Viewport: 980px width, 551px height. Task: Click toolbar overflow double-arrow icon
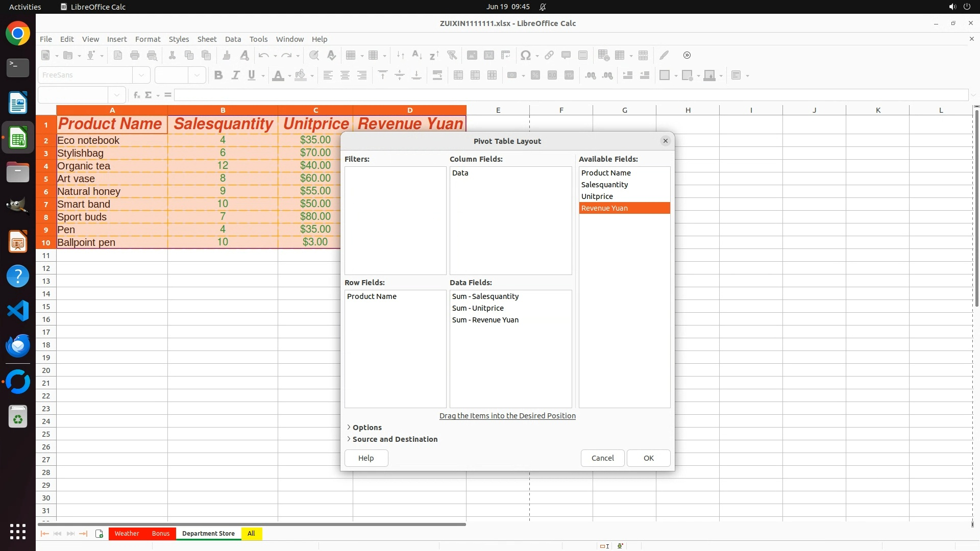click(x=687, y=55)
